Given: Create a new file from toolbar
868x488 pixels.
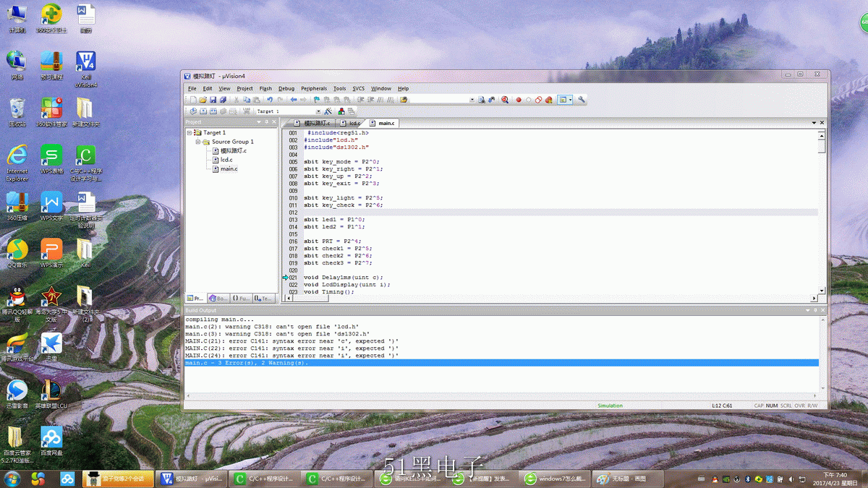Looking at the screenshot, I should 193,100.
